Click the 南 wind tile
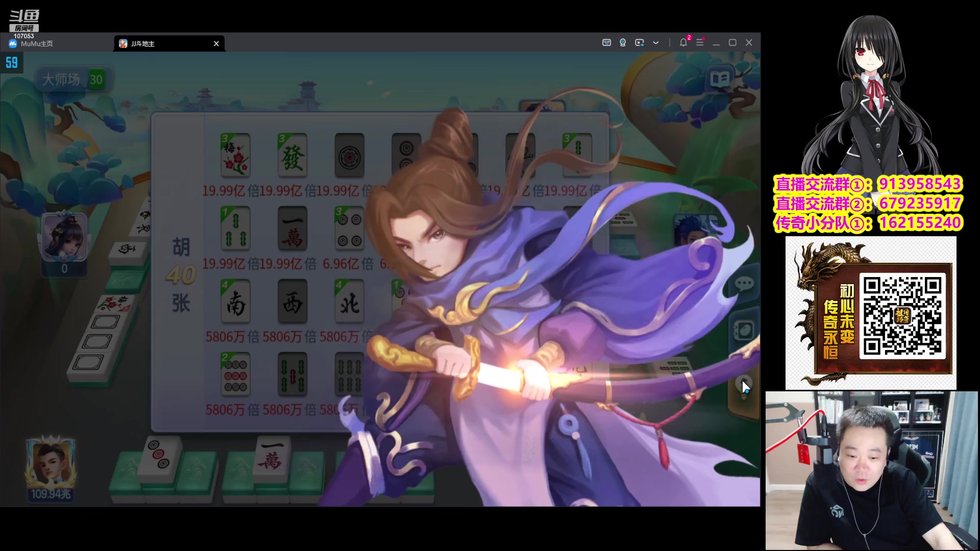This screenshot has width=980, height=551. [x=235, y=301]
